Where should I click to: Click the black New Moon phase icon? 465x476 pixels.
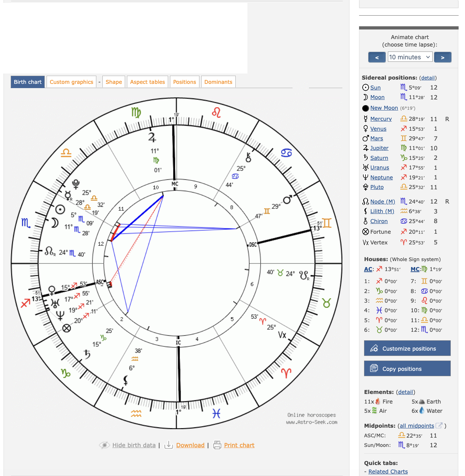pyautogui.click(x=365, y=108)
